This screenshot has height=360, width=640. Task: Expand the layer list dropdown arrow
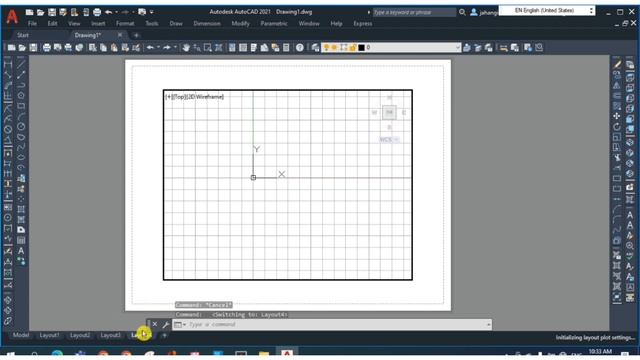pyautogui.click(x=458, y=48)
